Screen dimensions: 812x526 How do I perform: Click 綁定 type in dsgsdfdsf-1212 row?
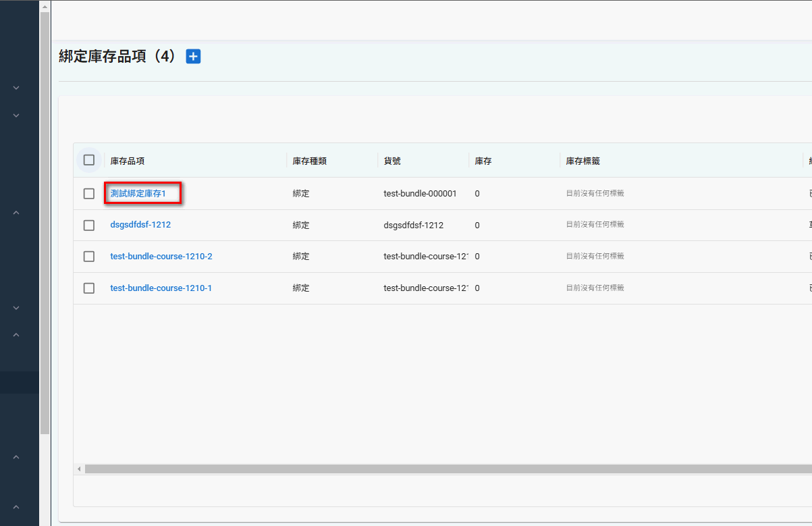pyautogui.click(x=301, y=225)
